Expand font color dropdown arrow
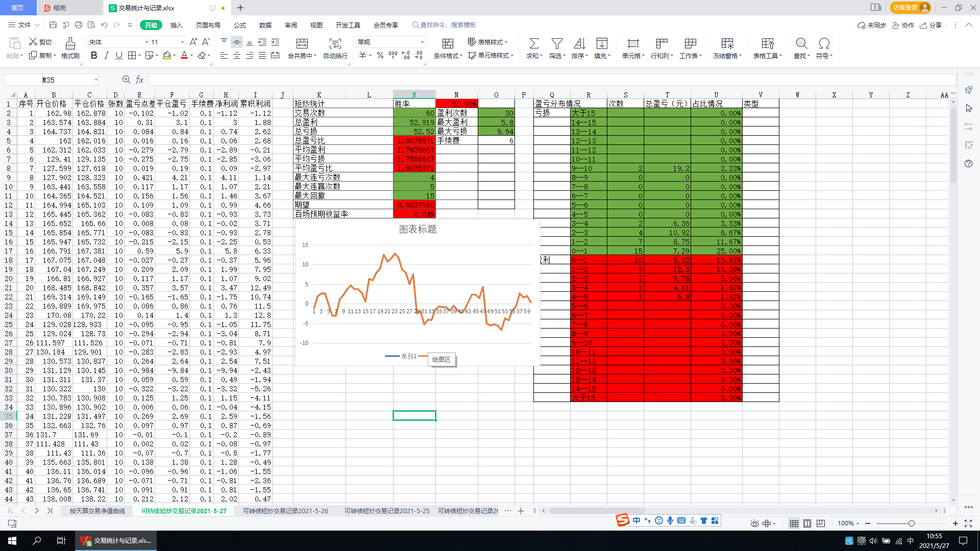 192,55
